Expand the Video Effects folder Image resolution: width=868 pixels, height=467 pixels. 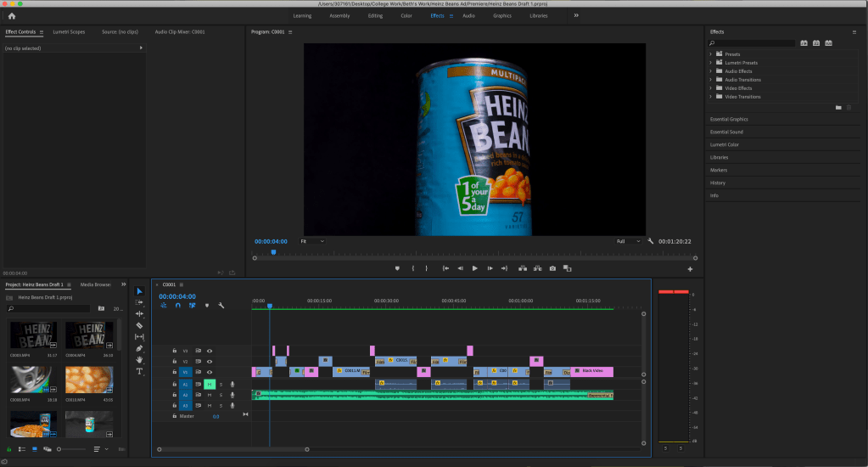(x=710, y=88)
